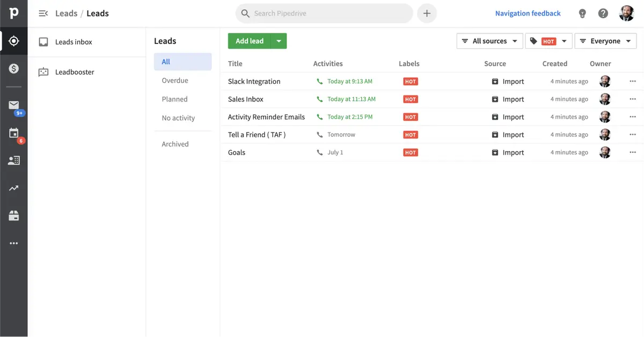Sort by the Activities column header
644x337 pixels.
coord(328,63)
